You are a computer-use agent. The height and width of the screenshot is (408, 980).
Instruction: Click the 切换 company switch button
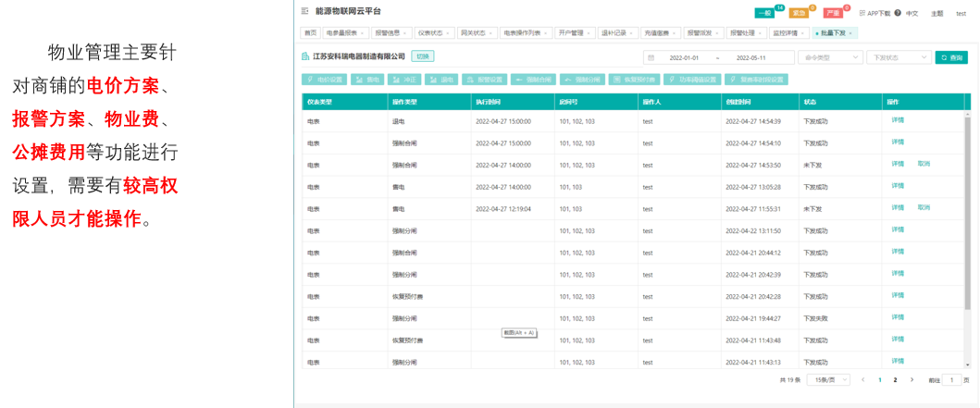pos(423,56)
